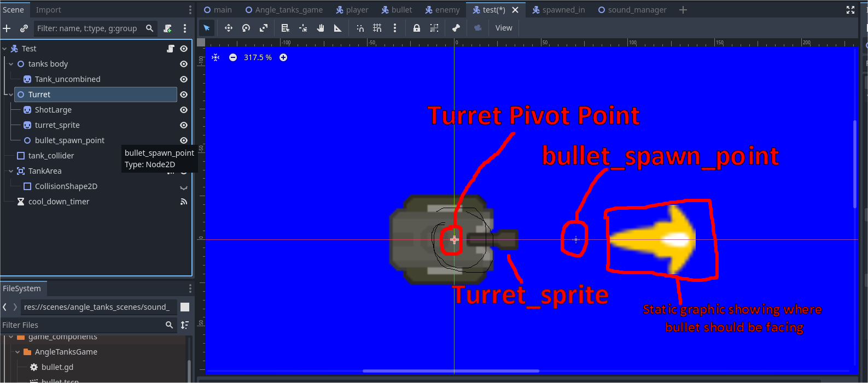The height and width of the screenshot is (383, 868).
Task: Attach a script to selected node
Action: [x=168, y=28]
